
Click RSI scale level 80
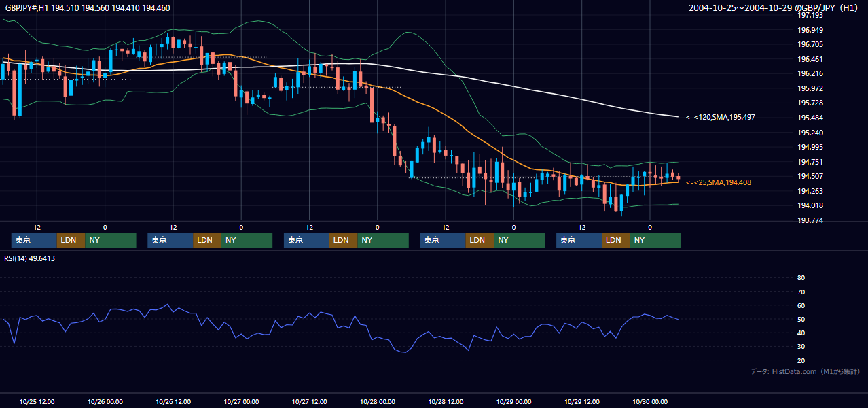coord(801,278)
